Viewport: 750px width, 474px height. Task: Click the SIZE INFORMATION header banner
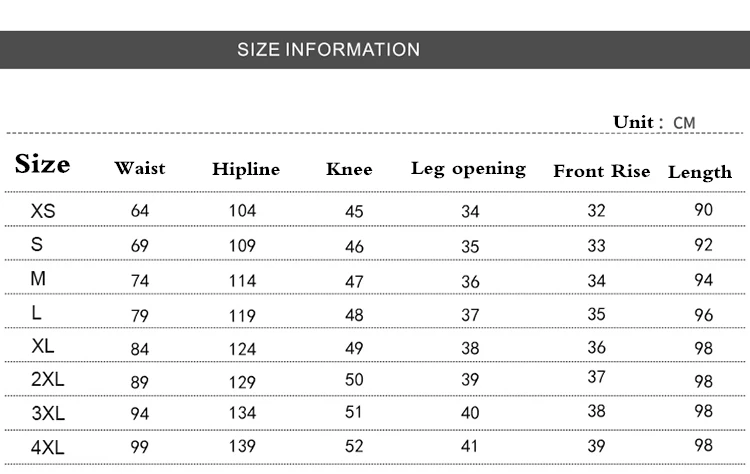tap(375, 50)
